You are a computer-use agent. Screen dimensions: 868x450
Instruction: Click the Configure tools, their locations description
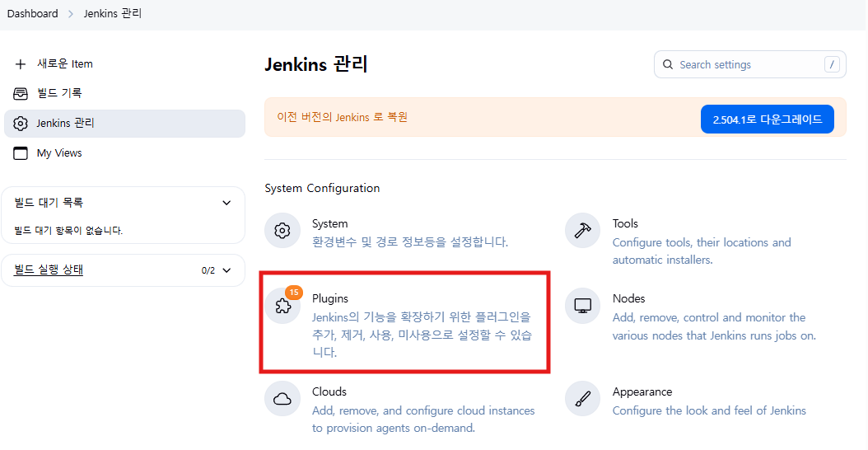click(702, 251)
